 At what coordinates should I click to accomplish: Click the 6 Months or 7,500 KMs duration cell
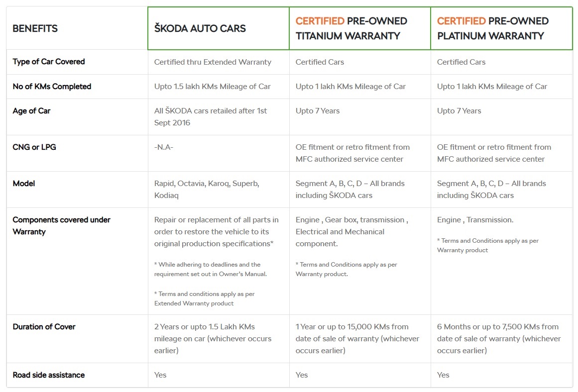498,338
